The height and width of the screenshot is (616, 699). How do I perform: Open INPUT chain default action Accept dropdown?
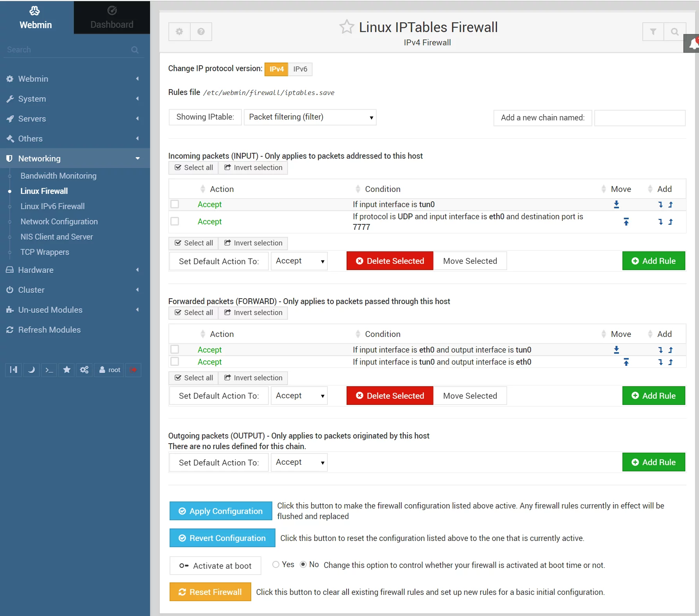coord(299,261)
